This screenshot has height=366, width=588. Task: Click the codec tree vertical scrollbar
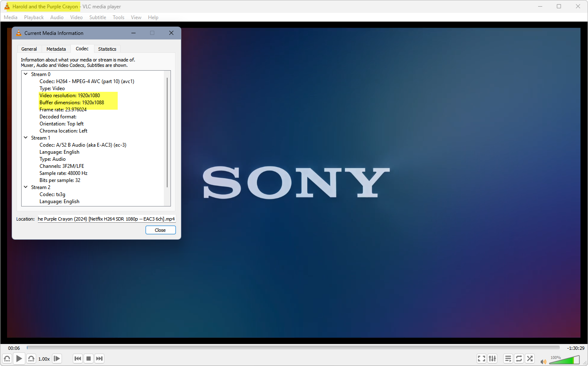point(167,132)
